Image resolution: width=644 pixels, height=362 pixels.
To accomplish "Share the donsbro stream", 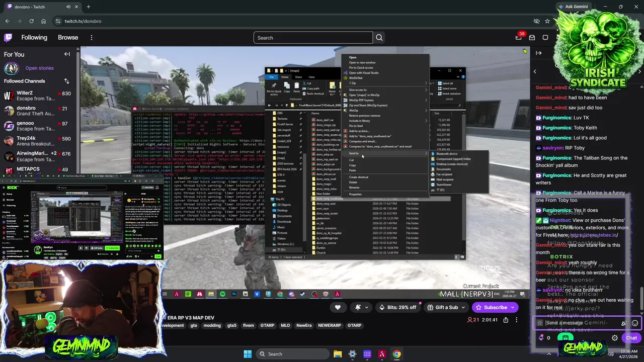I will pos(506,320).
